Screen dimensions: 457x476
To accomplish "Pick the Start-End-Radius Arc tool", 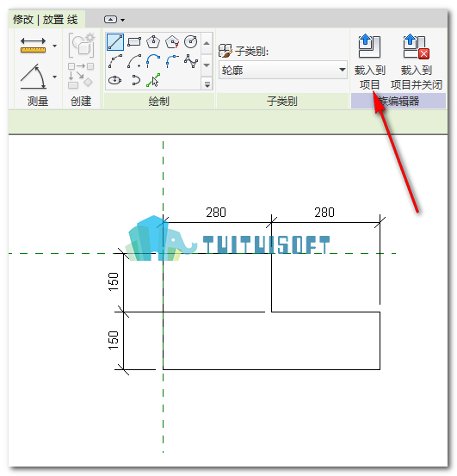I will [x=115, y=62].
